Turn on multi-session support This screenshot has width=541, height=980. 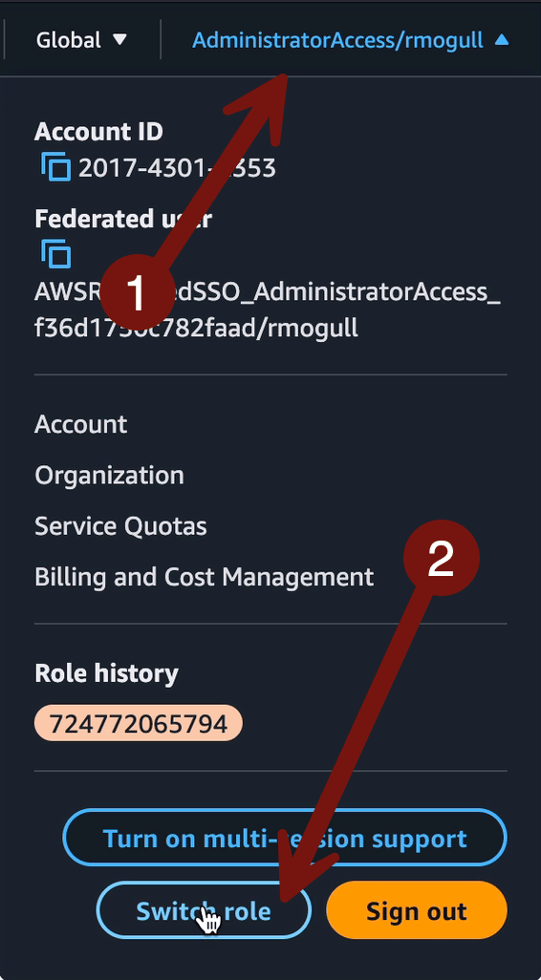pos(285,838)
